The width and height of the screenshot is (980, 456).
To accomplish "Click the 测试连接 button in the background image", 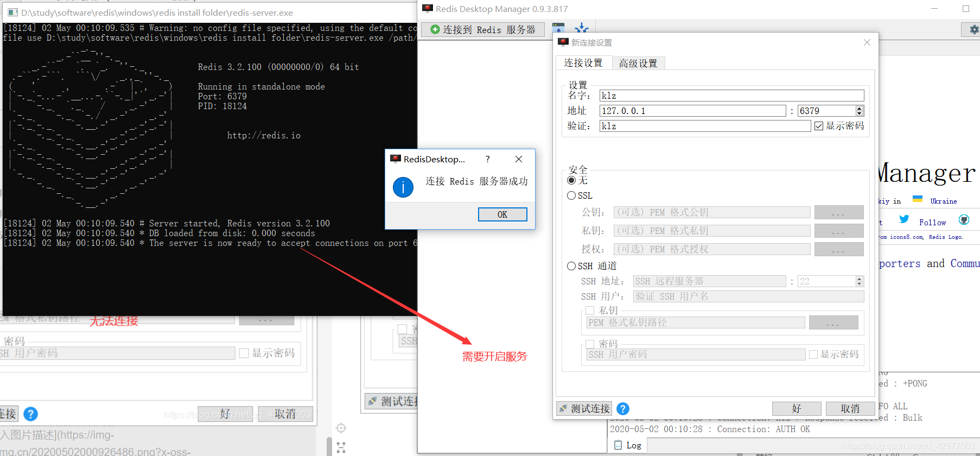I will click(392, 402).
